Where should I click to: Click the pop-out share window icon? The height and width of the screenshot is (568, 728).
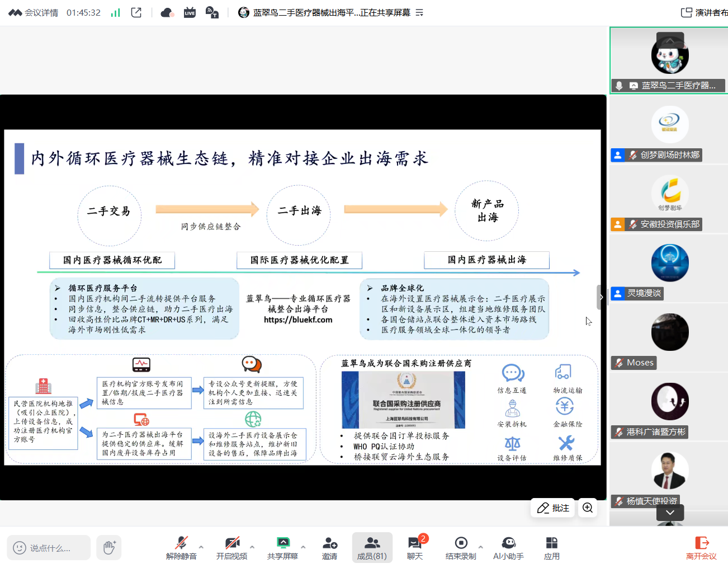(x=136, y=12)
